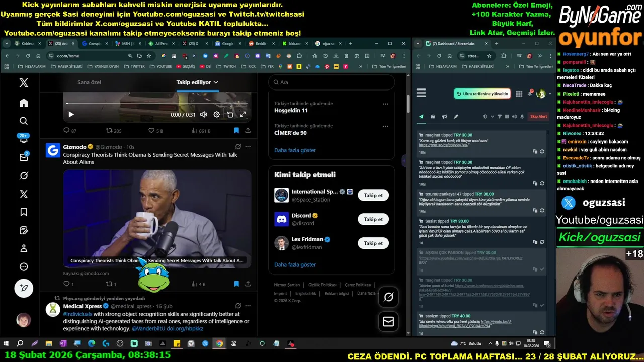Retweet the video post with 205 reposts

click(x=114, y=131)
